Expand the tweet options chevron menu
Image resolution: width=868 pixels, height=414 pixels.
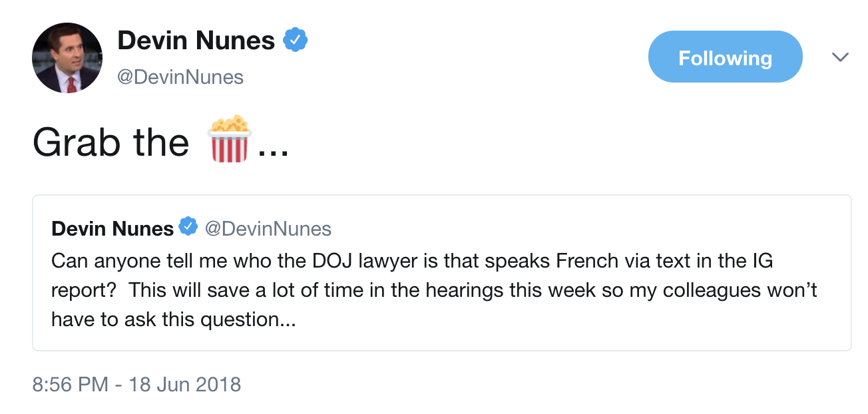click(840, 57)
